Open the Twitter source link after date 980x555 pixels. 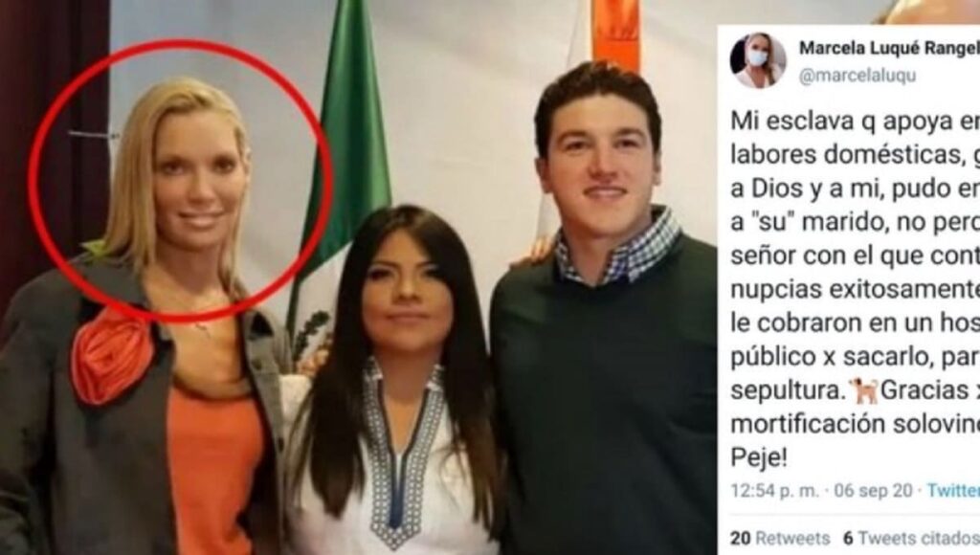(x=953, y=491)
